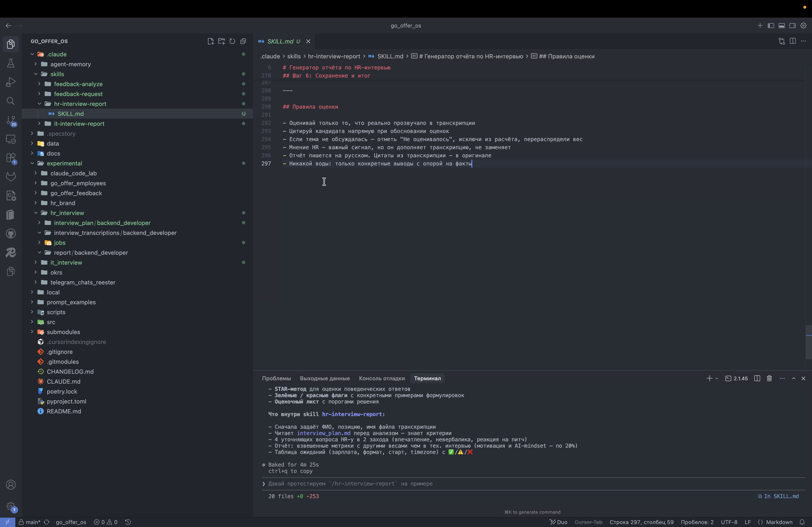Open new terminal launch profile dropdown
812x527 pixels.
717,378
